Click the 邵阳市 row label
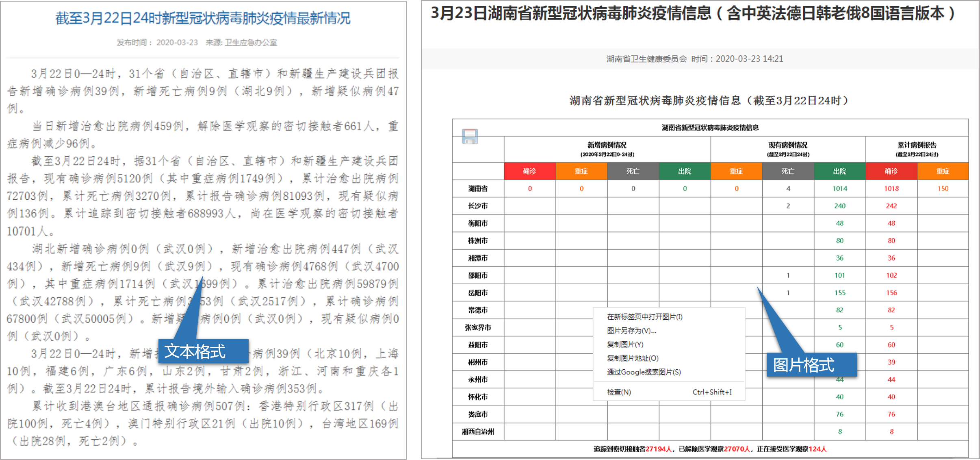Image resolution: width=980 pixels, height=460 pixels. click(478, 276)
